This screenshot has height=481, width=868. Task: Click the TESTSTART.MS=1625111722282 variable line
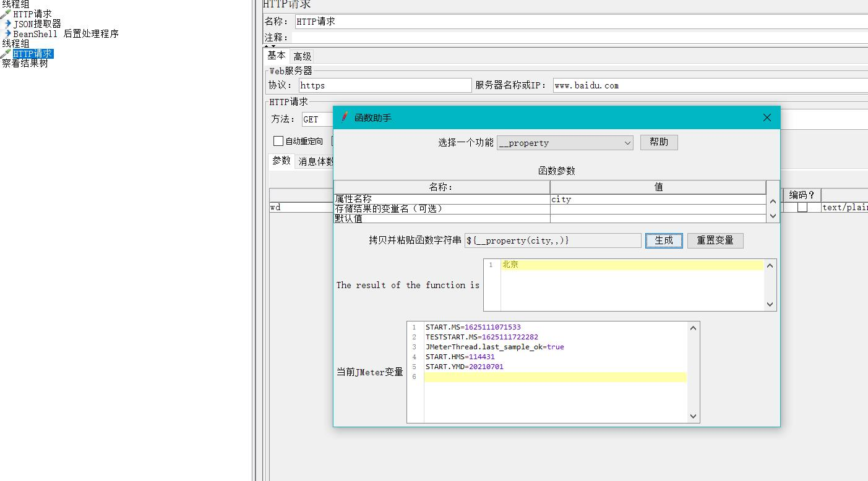click(x=482, y=337)
